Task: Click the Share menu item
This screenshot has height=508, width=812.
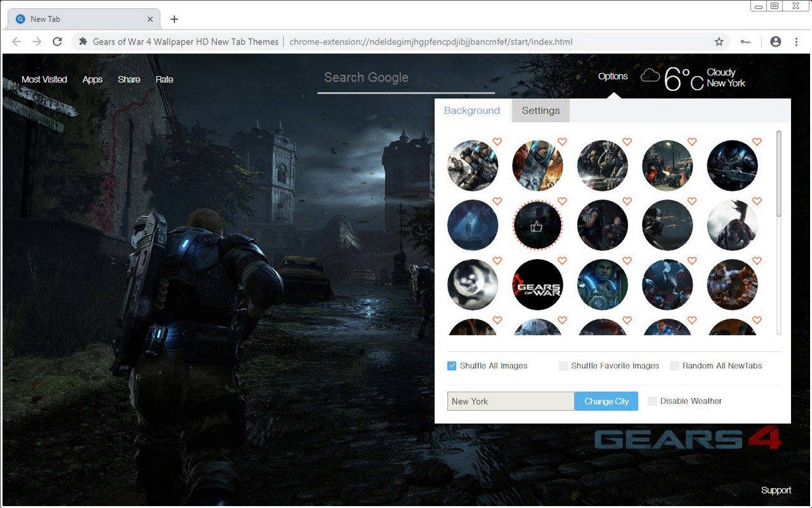Action: [x=129, y=79]
